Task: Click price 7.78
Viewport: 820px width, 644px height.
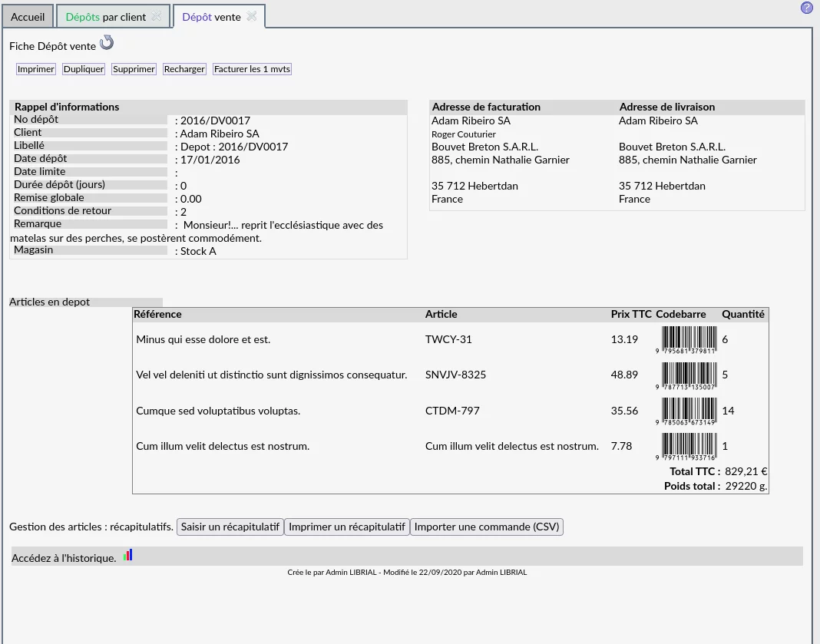Action: coord(621,447)
